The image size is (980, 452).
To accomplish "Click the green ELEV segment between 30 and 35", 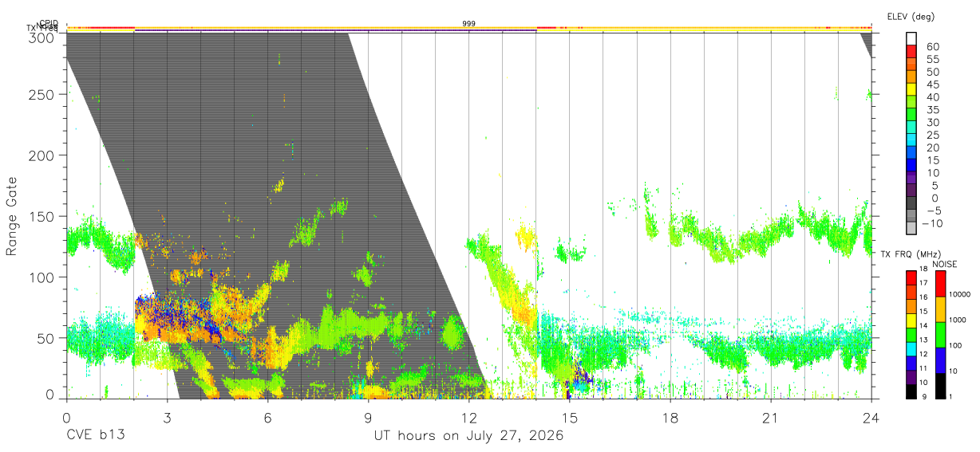I will pos(911,116).
